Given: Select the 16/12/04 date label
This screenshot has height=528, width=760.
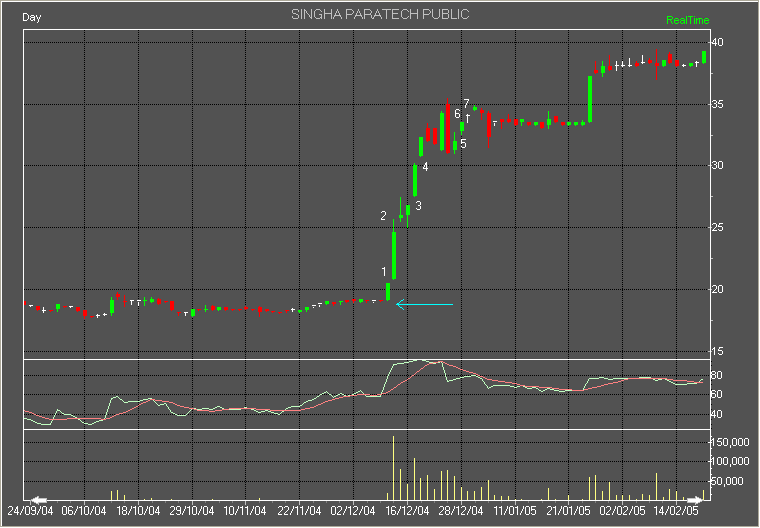Looking at the screenshot, I should (407, 511).
